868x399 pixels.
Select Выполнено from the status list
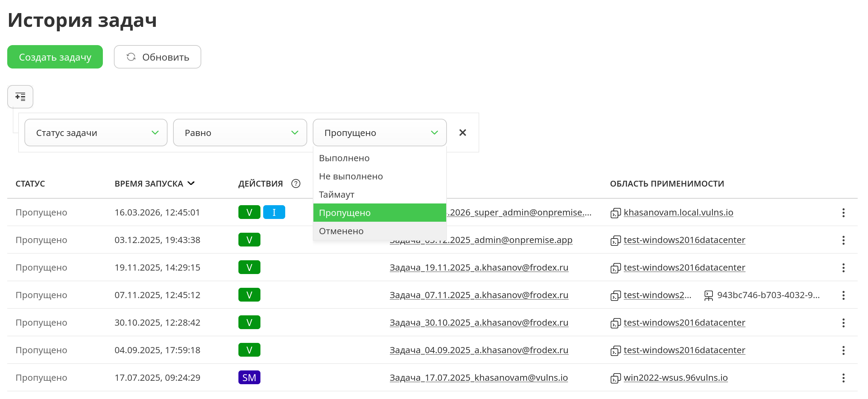coord(344,158)
